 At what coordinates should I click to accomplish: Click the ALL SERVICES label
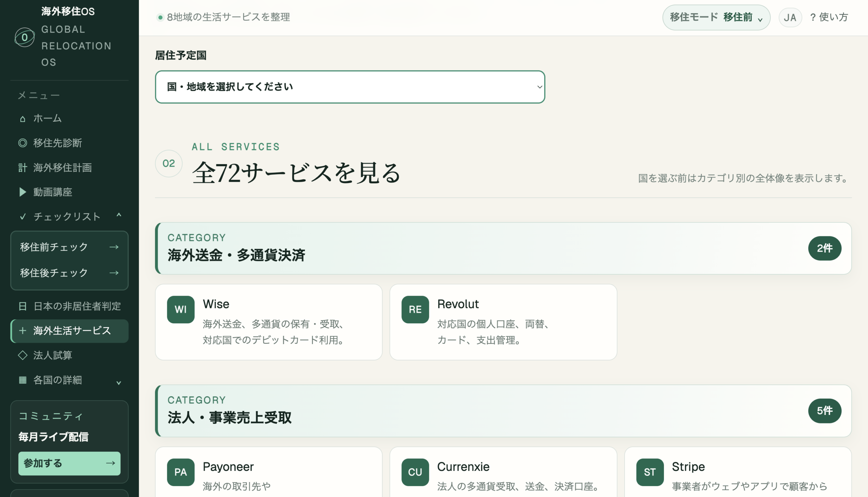pos(236,147)
